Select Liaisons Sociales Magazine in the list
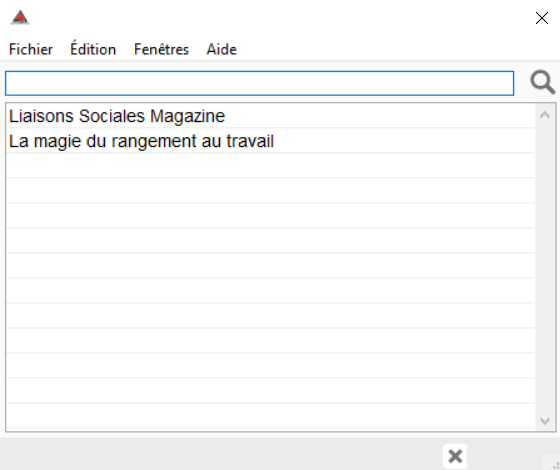Screen dimensions: 560x470 270,116
